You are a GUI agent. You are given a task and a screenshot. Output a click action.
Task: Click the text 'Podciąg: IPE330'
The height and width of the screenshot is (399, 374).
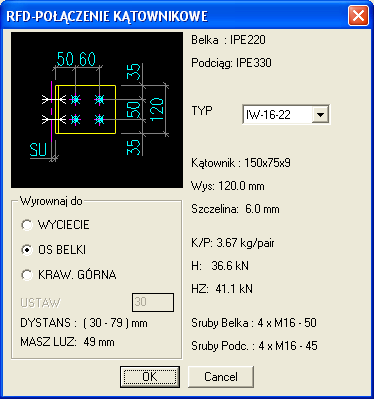pos(231,63)
